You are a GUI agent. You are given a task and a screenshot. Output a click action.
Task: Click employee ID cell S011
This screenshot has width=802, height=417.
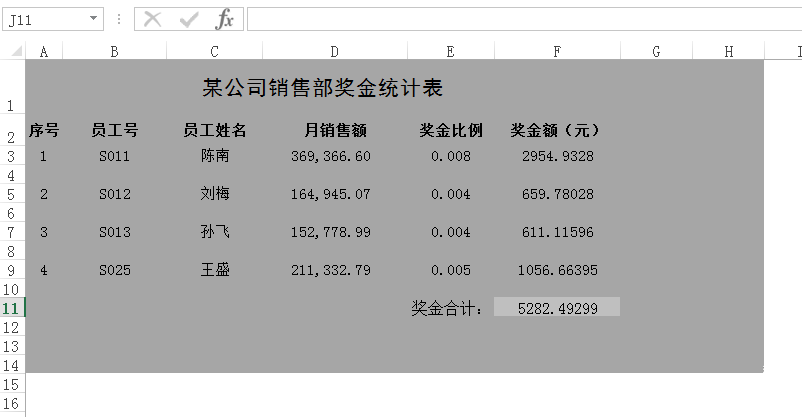click(115, 156)
